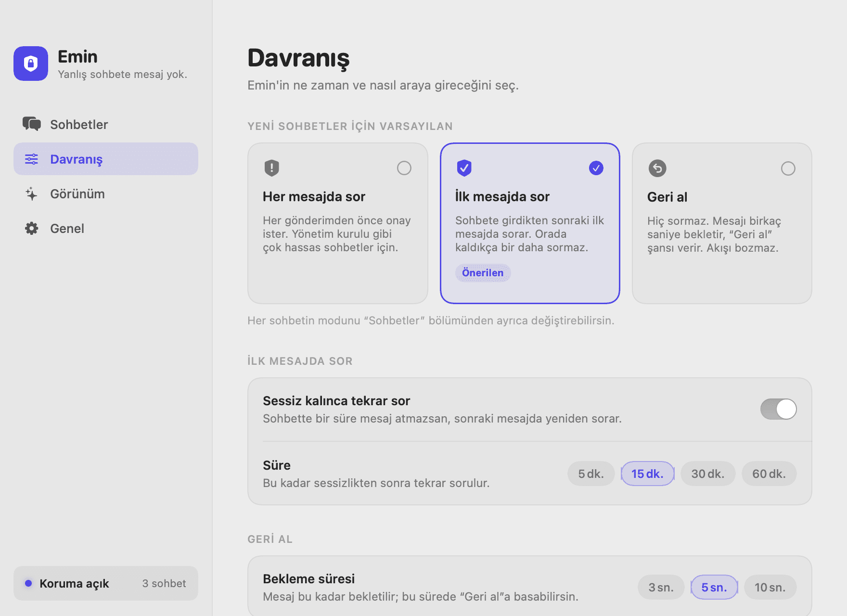Click the Emin app shield logo
This screenshot has width=847, height=616.
(31, 64)
